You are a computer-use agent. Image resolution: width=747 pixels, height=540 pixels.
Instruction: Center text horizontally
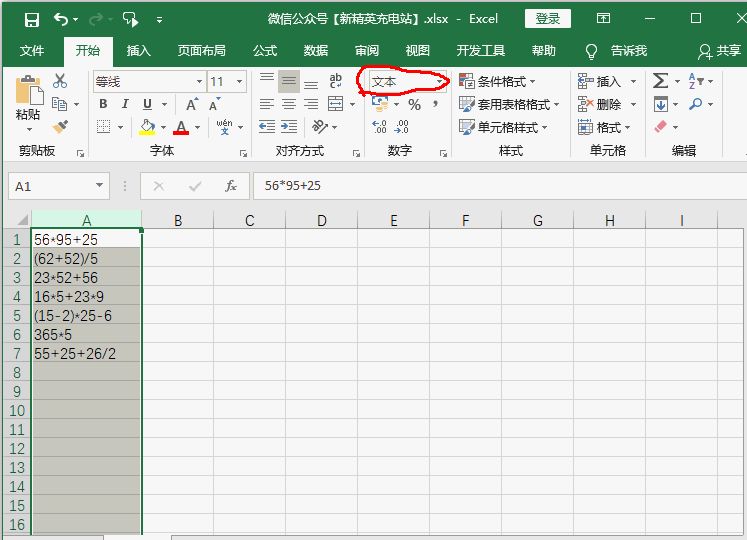point(289,104)
